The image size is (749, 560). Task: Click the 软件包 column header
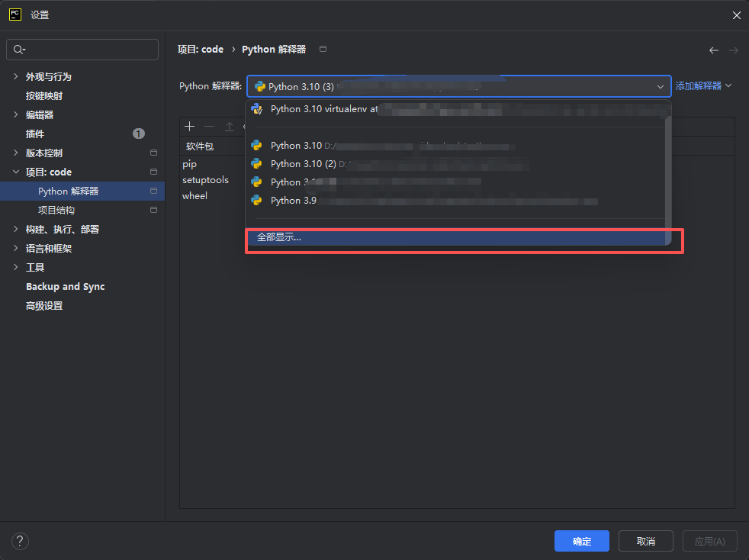[200, 146]
